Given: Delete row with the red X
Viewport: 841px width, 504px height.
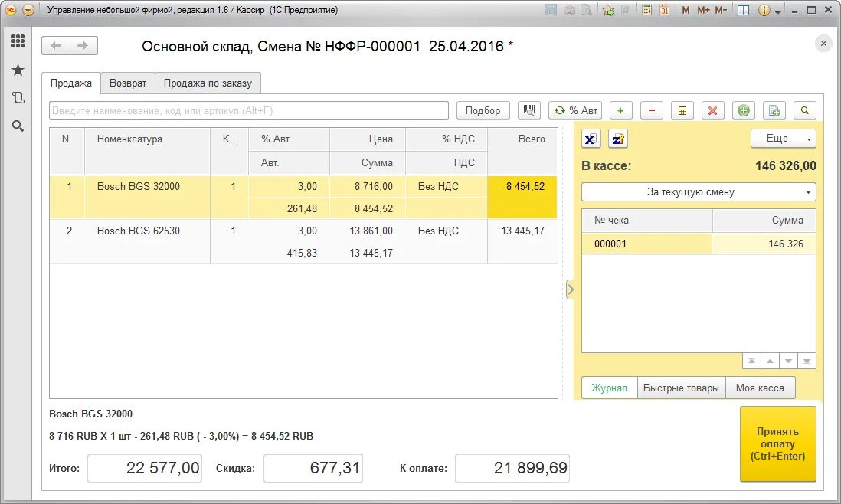Looking at the screenshot, I should (x=713, y=110).
